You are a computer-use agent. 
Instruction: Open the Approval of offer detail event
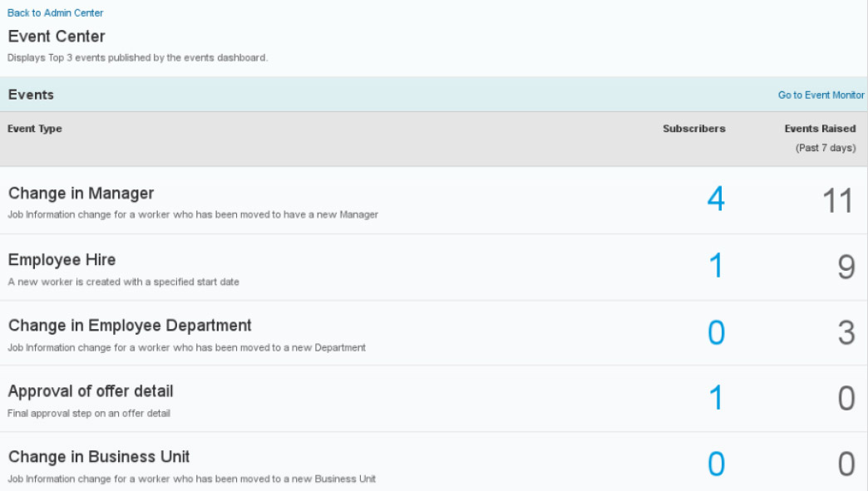pyautogui.click(x=91, y=390)
